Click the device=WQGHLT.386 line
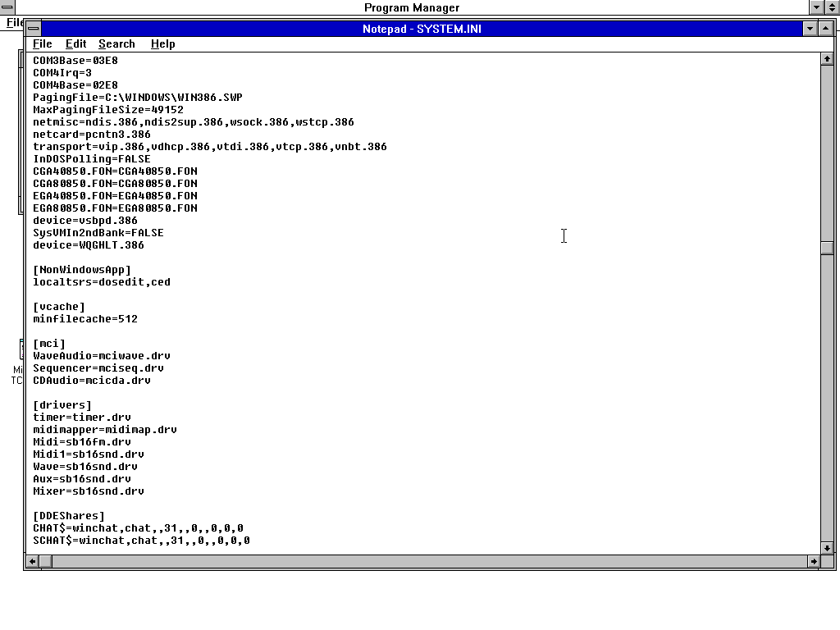 coord(89,245)
